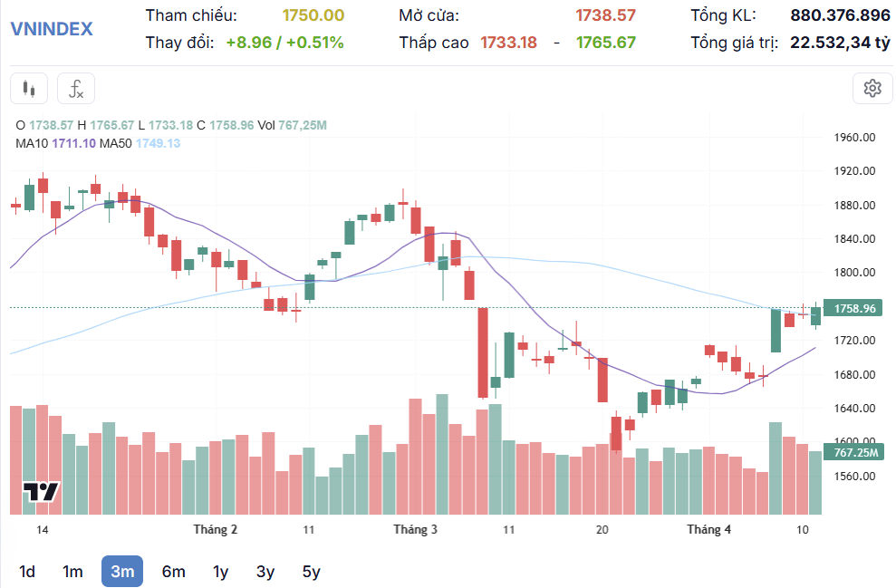
Task: Switch to 6m timeframe
Action: tap(174, 572)
